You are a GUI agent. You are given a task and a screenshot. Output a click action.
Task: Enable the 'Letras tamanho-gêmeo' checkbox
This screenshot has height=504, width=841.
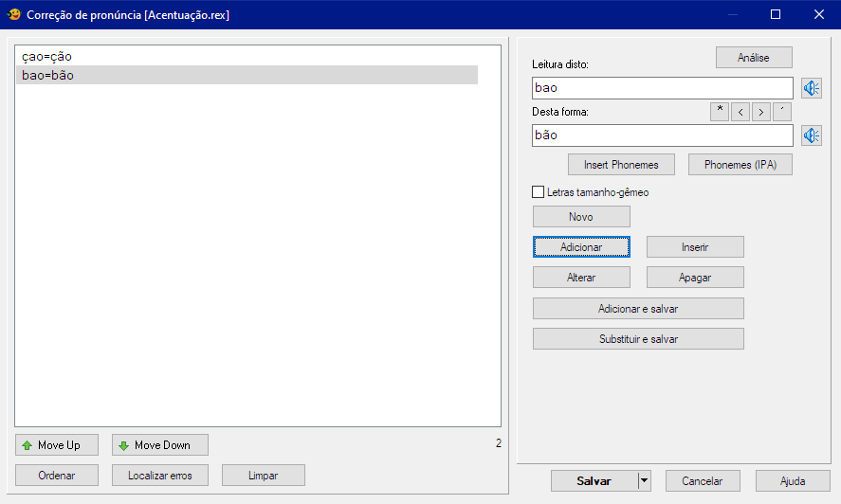(x=539, y=192)
